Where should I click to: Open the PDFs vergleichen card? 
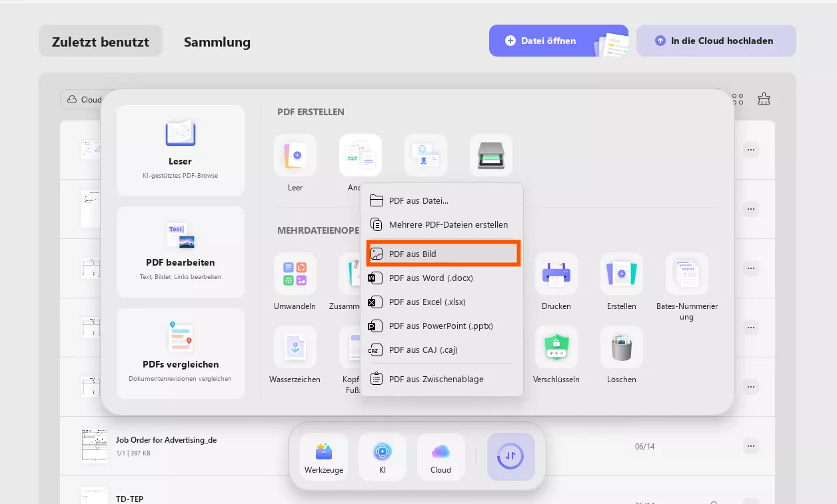[181, 354]
